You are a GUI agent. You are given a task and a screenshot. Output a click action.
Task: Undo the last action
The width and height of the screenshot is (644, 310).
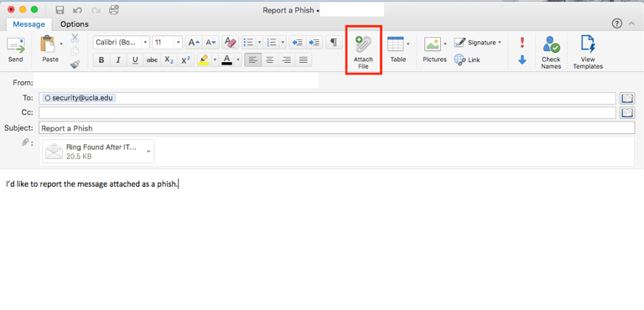(77, 10)
